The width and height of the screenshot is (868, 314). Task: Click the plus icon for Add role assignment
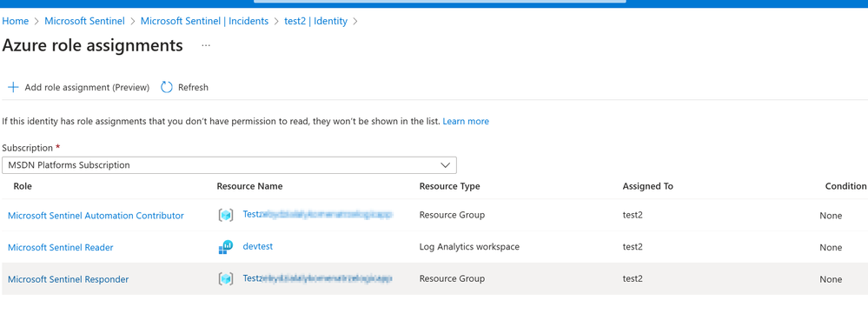(13, 88)
